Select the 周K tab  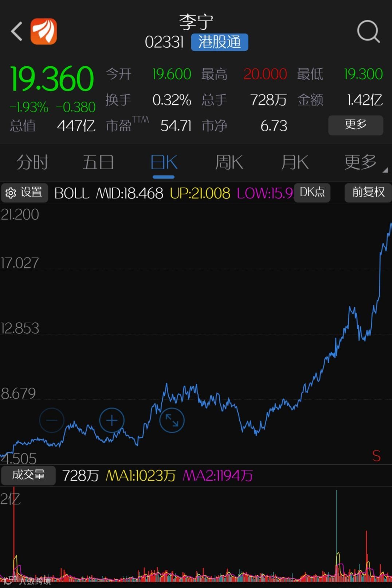[229, 162]
